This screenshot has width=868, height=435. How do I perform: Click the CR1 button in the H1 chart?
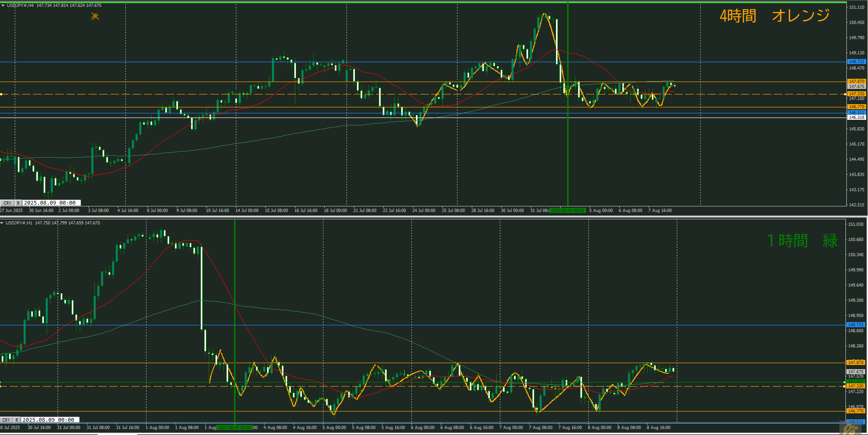point(6,420)
